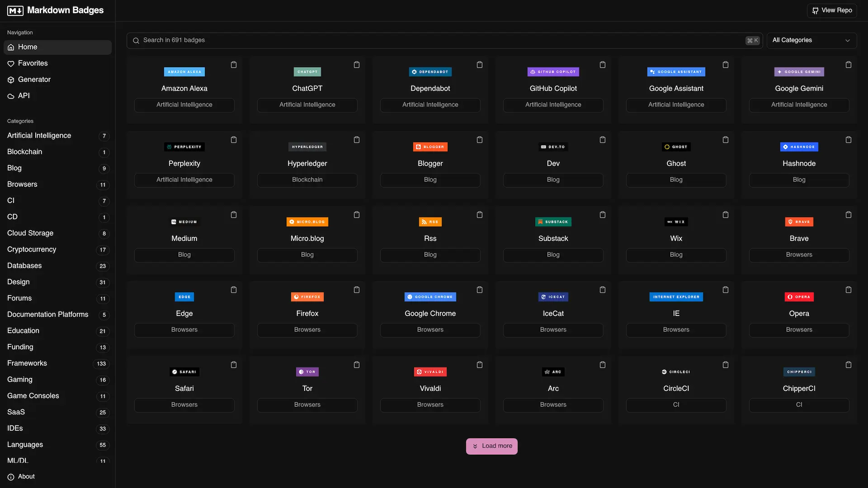Select Artificial Intelligence category in sidebar
Viewport: 868px width, 488px height.
[x=57, y=136]
